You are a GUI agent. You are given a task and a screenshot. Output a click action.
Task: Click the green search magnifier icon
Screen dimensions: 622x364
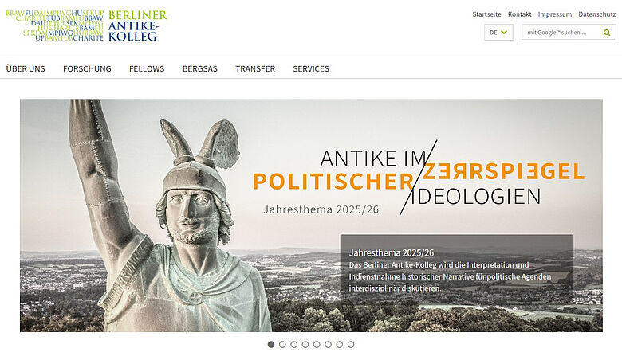[607, 33]
